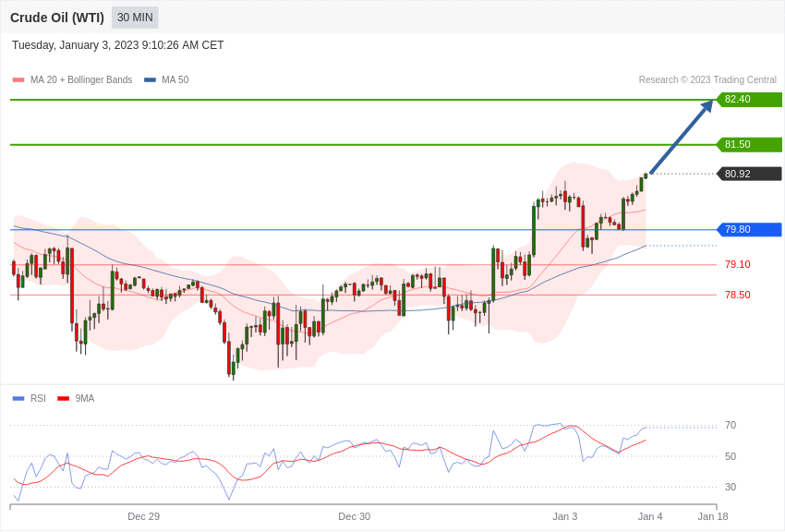785x532 pixels.
Task: Click the MA 50 blue legend swatch
Action: click(150, 80)
